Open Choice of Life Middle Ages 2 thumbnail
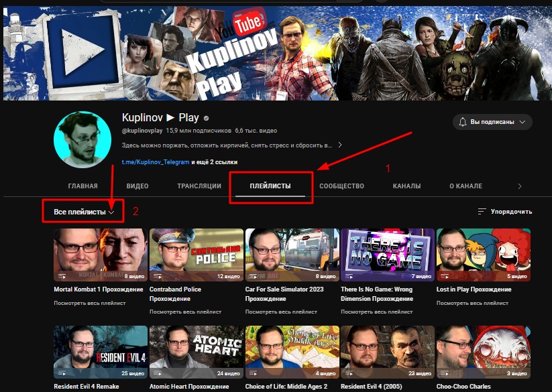 click(292, 352)
